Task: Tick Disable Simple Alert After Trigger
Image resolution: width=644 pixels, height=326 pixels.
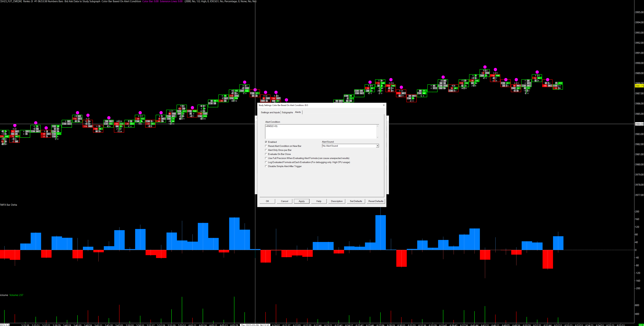Action: pyautogui.click(x=266, y=166)
